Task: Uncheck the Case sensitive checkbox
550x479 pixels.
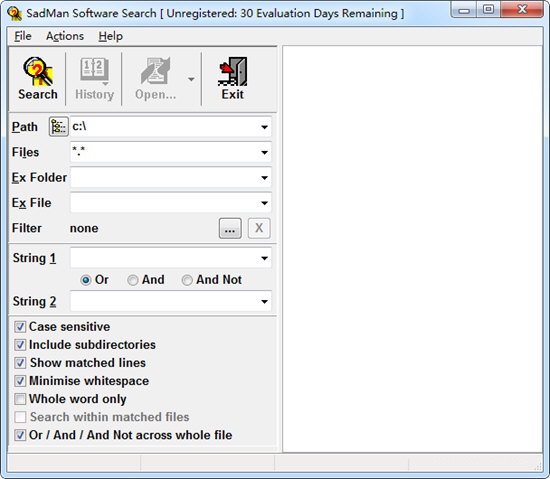Action: pyautogui.click(x=20, y=327)
